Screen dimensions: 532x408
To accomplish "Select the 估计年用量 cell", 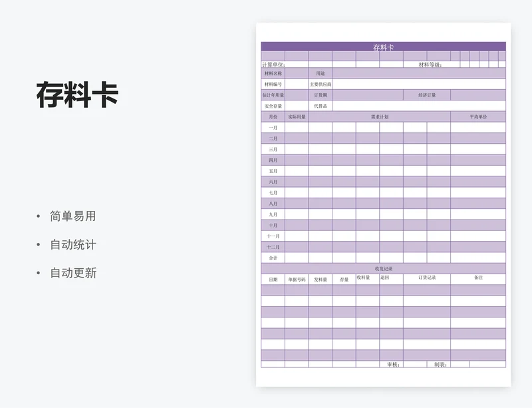I will coord(273,95).
